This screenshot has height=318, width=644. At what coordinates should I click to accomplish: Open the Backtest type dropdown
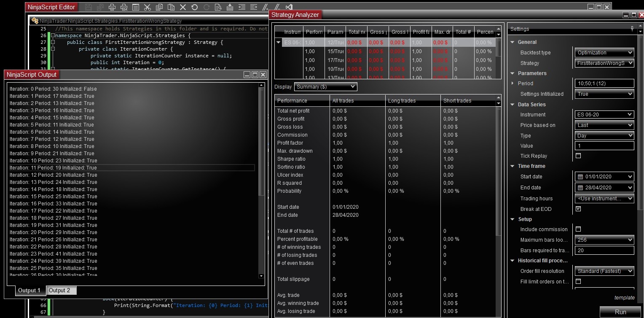point(604,53)
